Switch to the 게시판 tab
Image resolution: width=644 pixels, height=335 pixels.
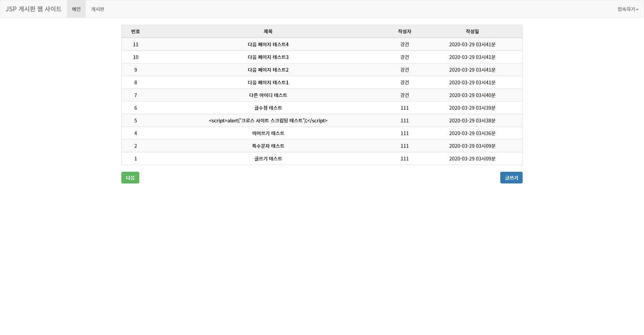pyautogui.click(x=98, y=9)
